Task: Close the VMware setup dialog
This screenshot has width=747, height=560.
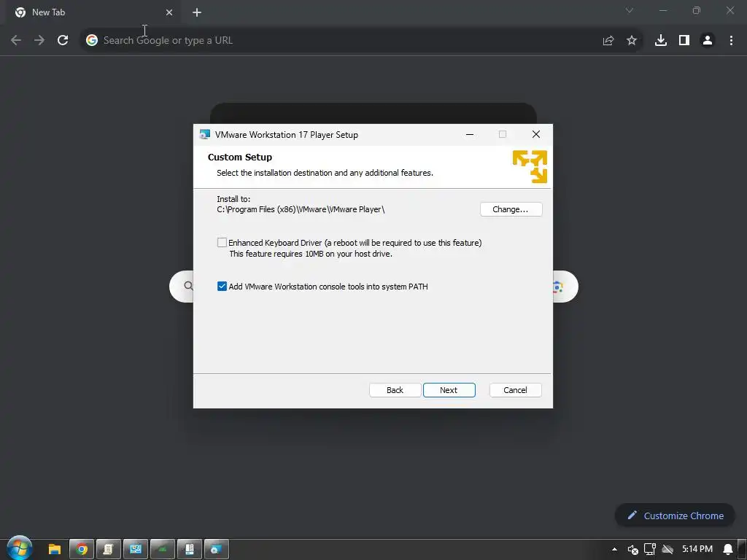Action: (536, 135)
